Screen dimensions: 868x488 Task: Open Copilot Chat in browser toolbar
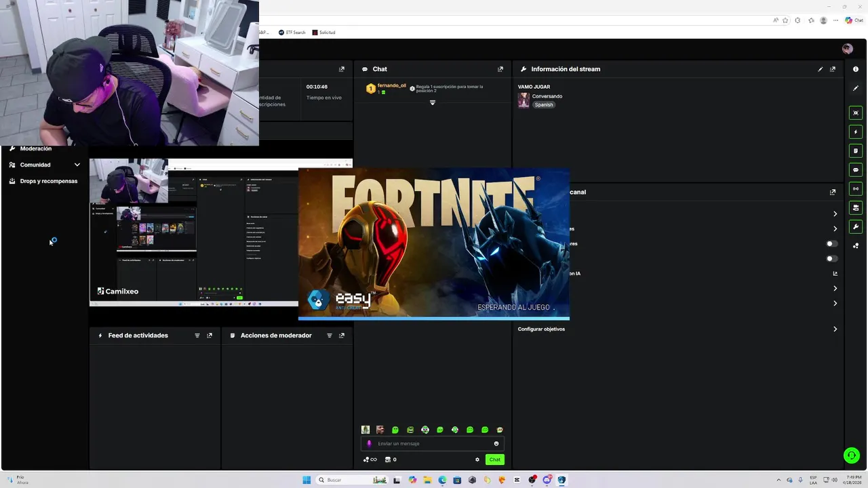pyautogui.click(x=854, y=20)
